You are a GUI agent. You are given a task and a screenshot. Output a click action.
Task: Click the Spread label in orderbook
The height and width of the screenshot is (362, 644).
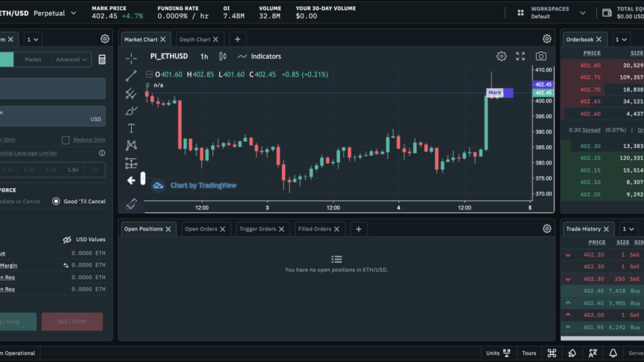tap(591, 130)
